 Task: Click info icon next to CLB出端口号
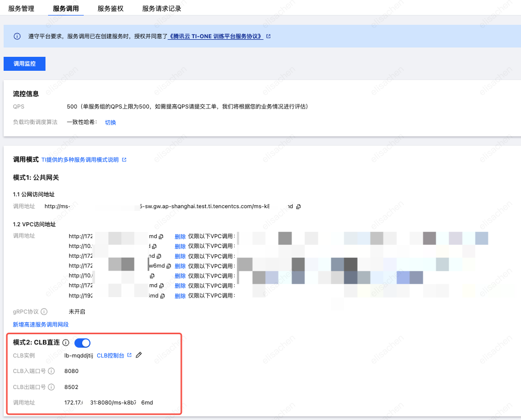coord(51,387)
